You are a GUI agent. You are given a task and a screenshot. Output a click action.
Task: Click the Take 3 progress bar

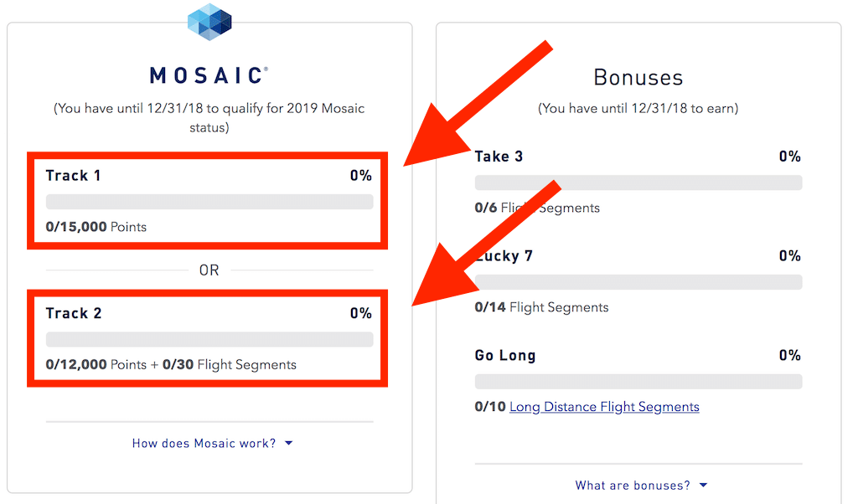tap(638, 183)
